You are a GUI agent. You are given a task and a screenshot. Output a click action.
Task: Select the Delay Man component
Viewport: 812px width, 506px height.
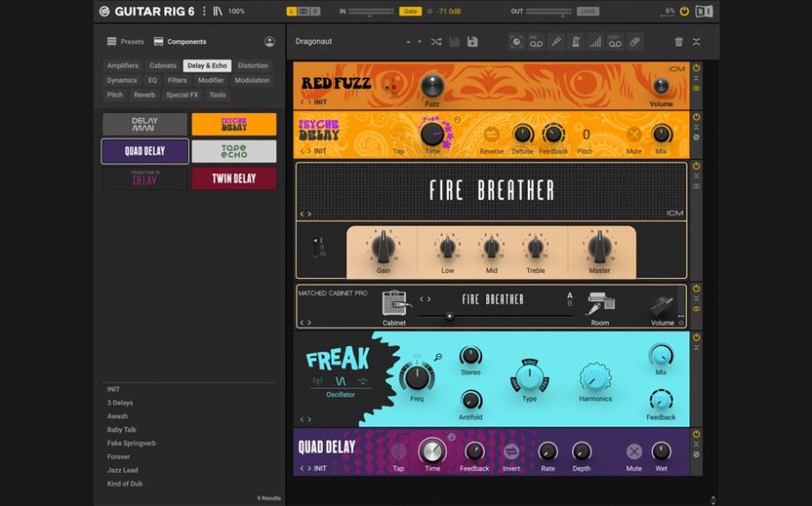(145, 125)
